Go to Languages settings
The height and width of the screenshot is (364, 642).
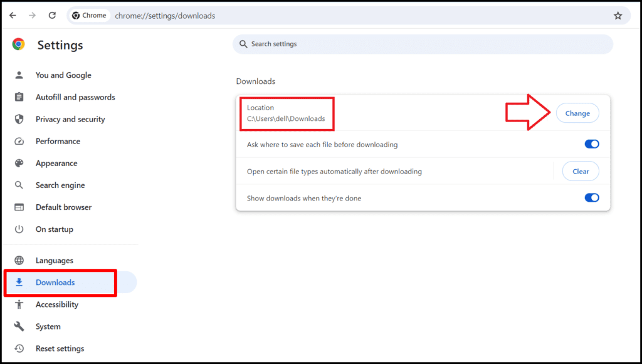[55, 261]
